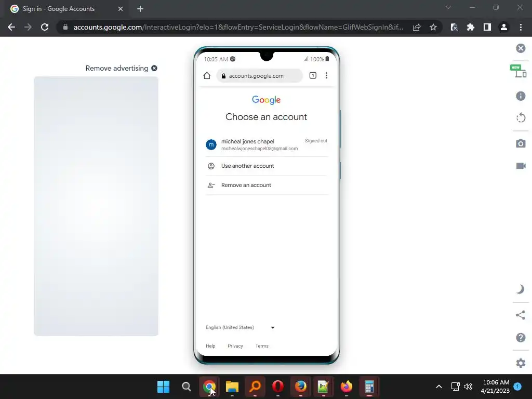Image resolution: width=532 pixels, height=399 pixels.
Task: Open the phone browser tab switcher
Action: coord(313,76)
